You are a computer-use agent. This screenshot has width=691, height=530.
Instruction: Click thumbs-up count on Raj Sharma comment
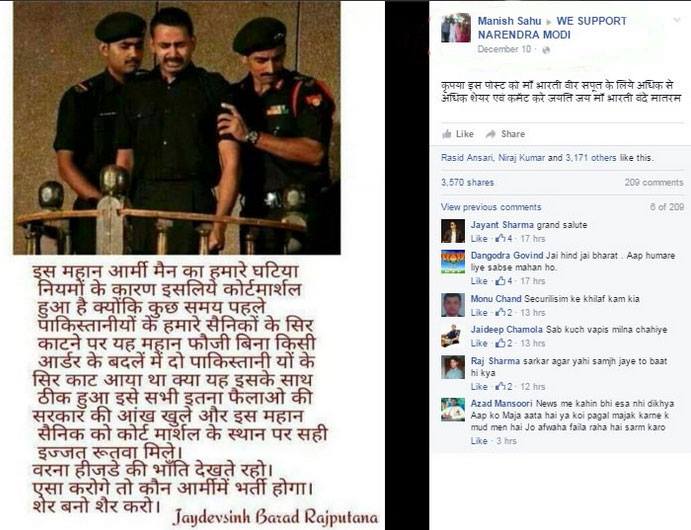pos(504,386)
